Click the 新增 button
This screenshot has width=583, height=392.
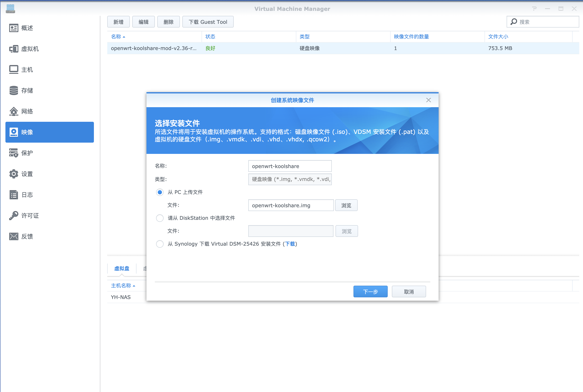point(119,22)
